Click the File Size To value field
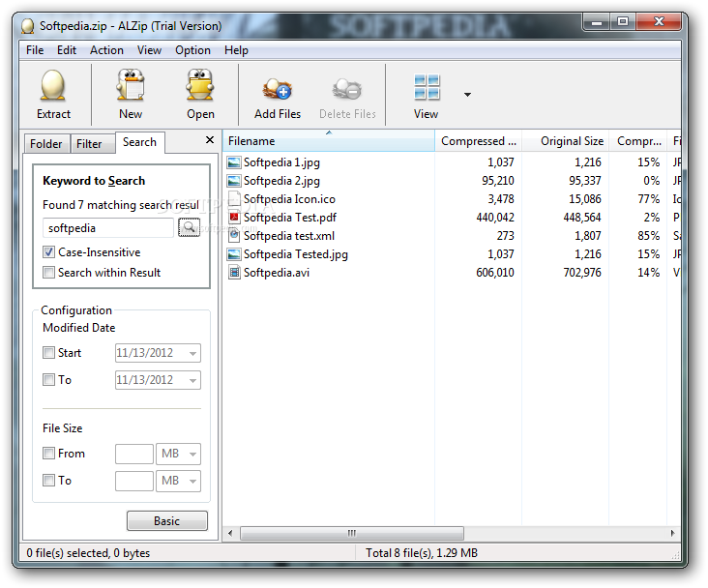The height and width of the screenshot is (588, 708). click(x=134, y=481)
